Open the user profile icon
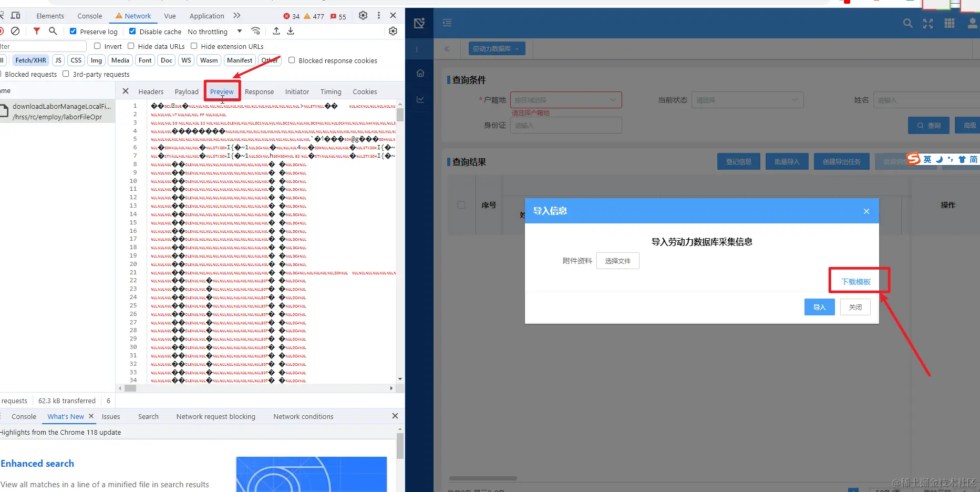 973,23
